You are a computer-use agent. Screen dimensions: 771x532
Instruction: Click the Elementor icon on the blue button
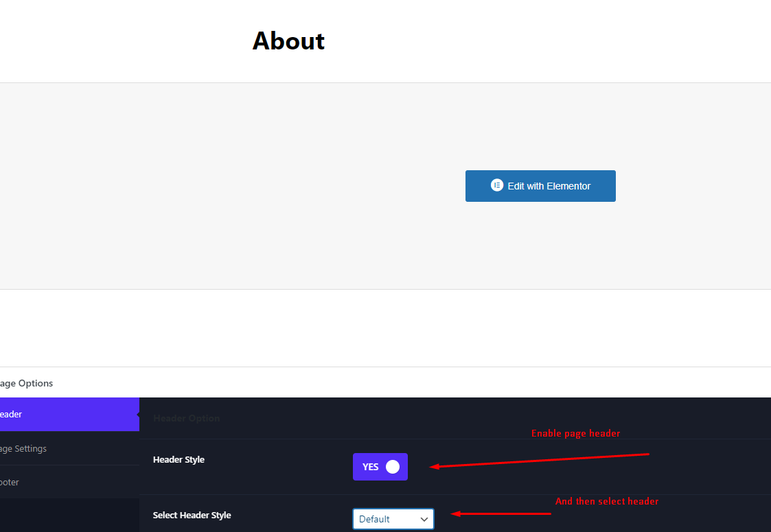click(497, 185)
